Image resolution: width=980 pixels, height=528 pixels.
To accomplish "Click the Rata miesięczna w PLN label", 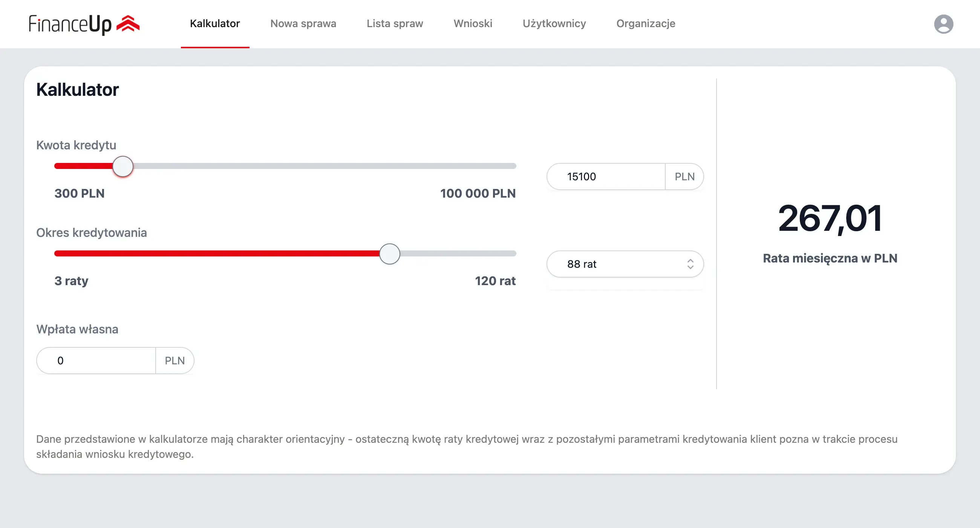I will click(x=830, y=258).
